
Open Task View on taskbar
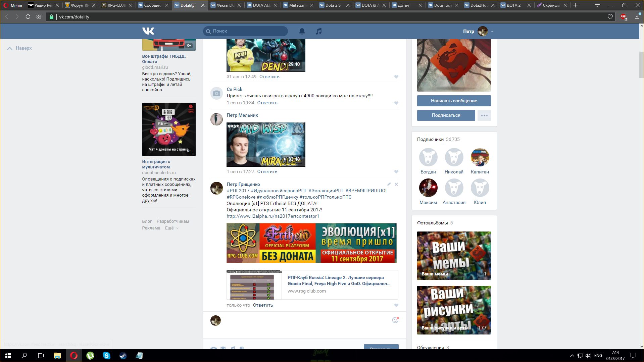pos(40,356)
